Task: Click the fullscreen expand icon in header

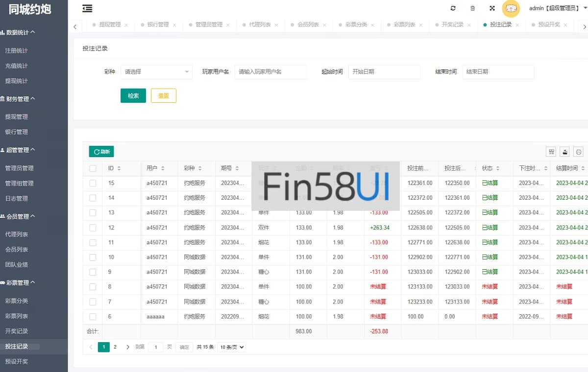Action: (x=492, y=8)
